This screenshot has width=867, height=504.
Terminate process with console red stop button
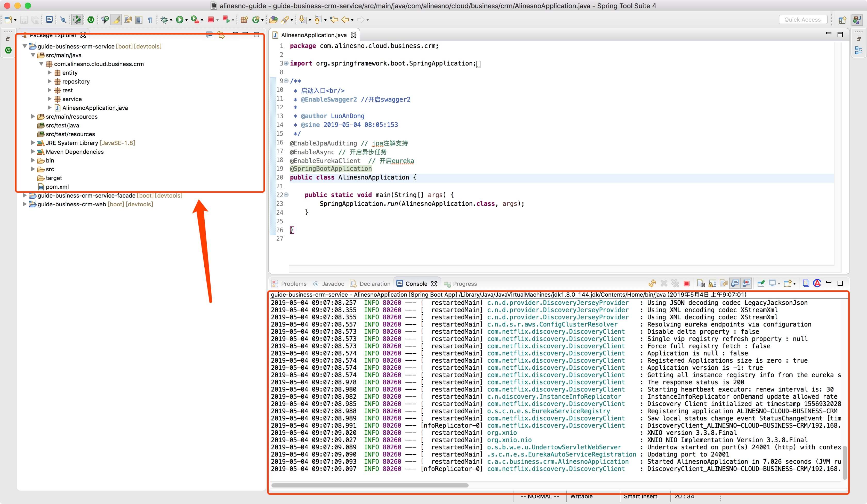point(686,284)
